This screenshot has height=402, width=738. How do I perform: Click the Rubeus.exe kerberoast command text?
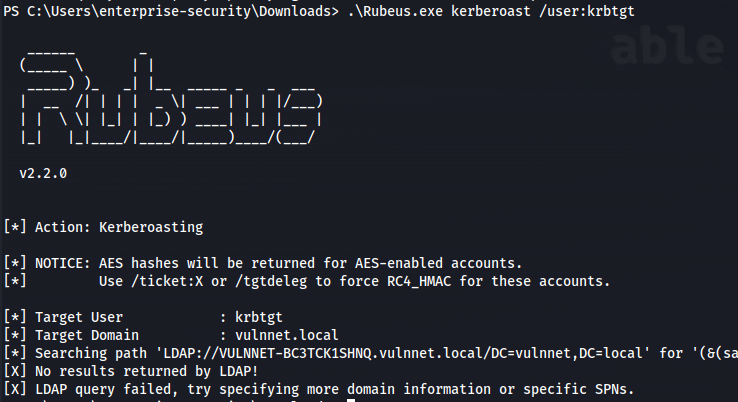coord(439,11)
